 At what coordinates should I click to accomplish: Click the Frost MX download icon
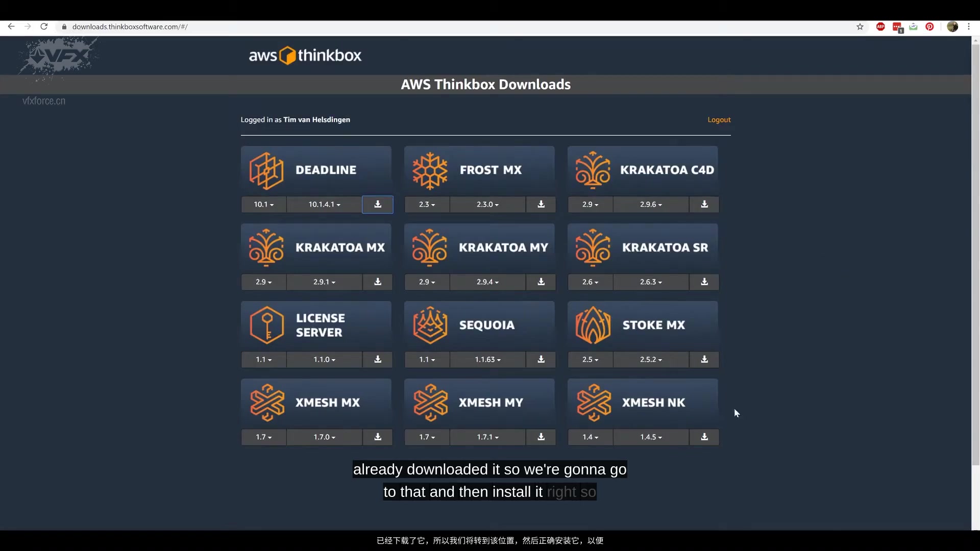(541, 205)
